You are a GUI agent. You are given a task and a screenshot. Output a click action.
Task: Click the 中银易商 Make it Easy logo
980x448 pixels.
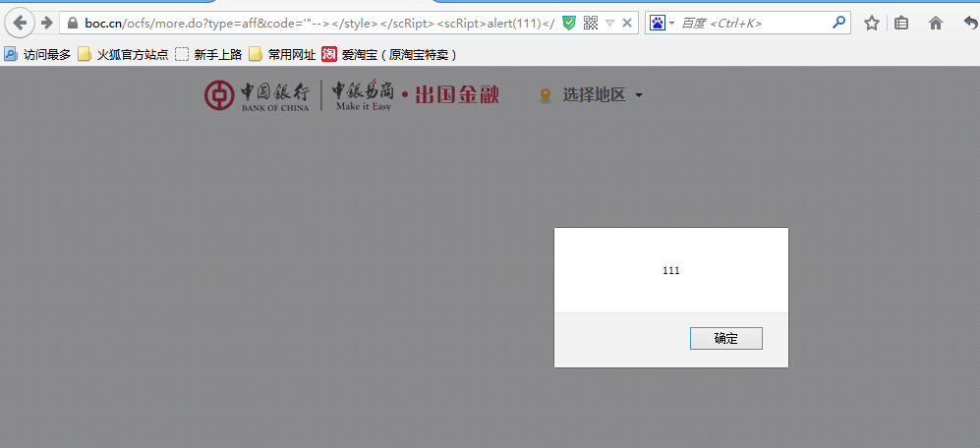363,95
